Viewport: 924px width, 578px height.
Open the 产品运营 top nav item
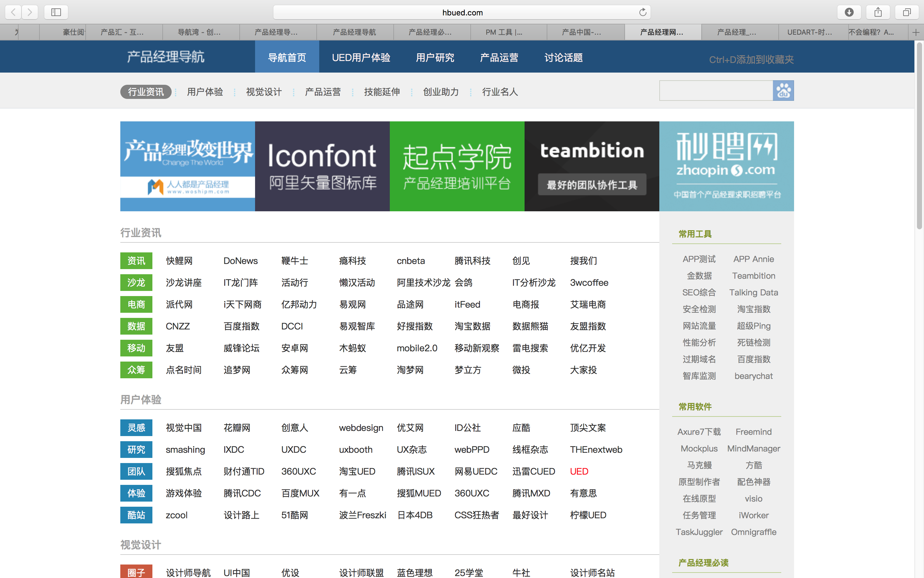499,57
